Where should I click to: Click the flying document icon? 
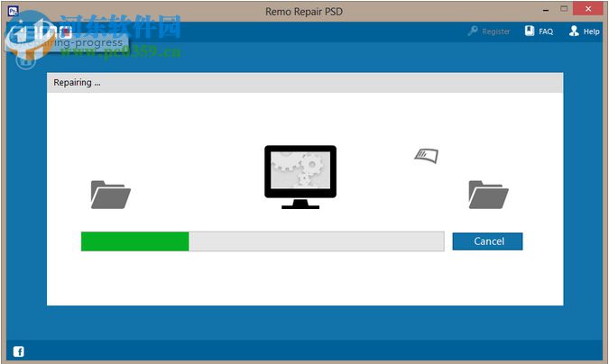pos(427,156)
